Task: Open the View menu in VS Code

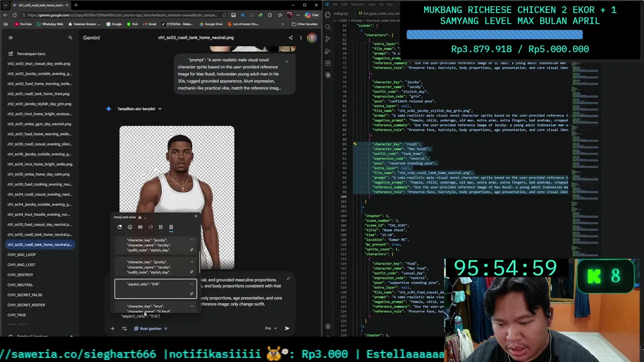Action: pos(372,5)
